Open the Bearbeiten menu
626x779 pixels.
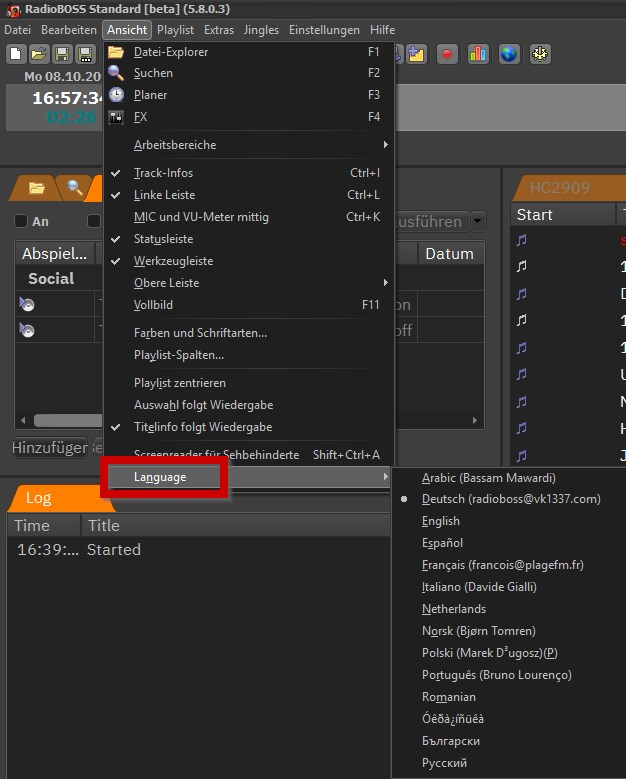[x=69, y=30]
